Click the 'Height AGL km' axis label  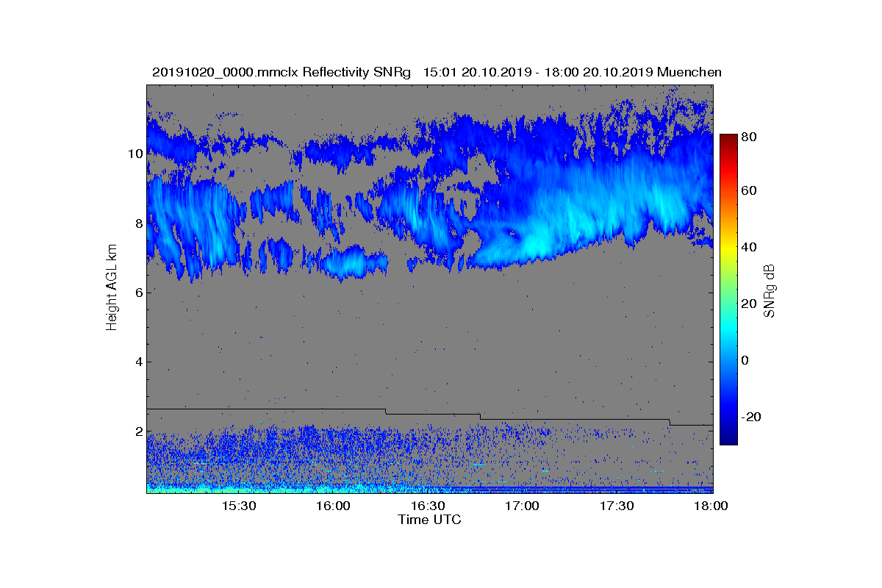coord(112,289)
